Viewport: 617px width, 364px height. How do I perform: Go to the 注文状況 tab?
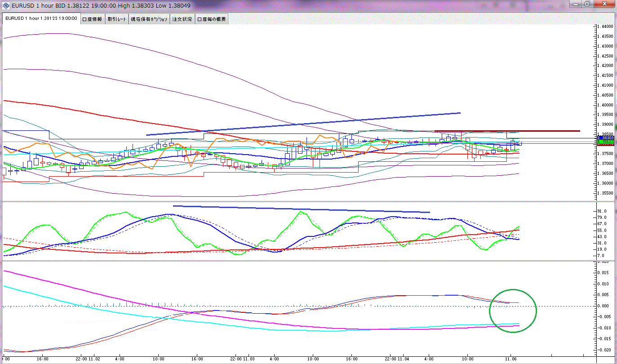[182, 19]
